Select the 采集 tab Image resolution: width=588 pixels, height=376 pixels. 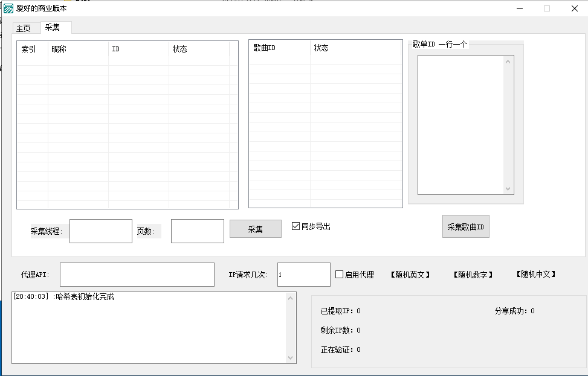point(53,28)
